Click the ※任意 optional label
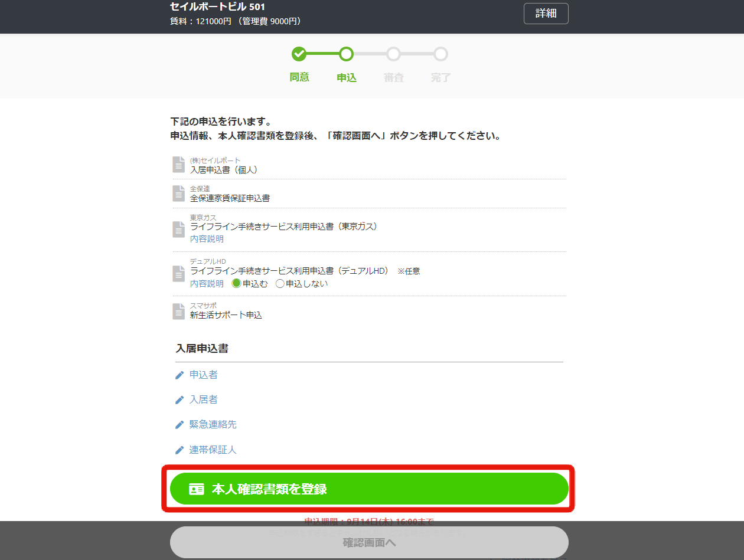744x560 pixels. click(409, 271)
